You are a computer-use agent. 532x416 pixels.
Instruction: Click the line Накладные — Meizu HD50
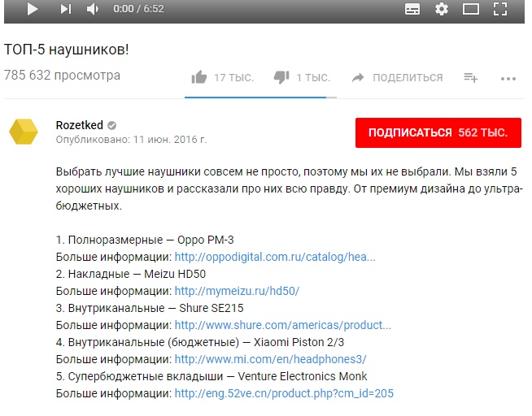131,274
